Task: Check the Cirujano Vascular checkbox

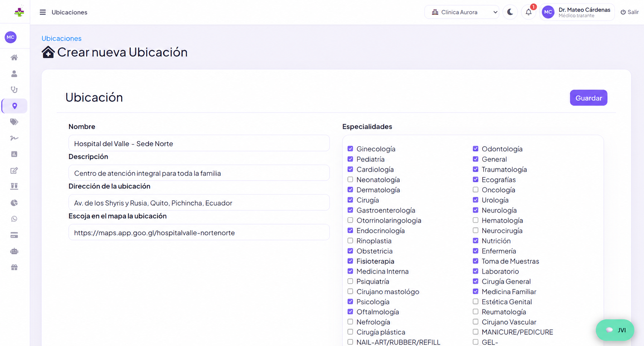Action: click(x=475, y=322)
